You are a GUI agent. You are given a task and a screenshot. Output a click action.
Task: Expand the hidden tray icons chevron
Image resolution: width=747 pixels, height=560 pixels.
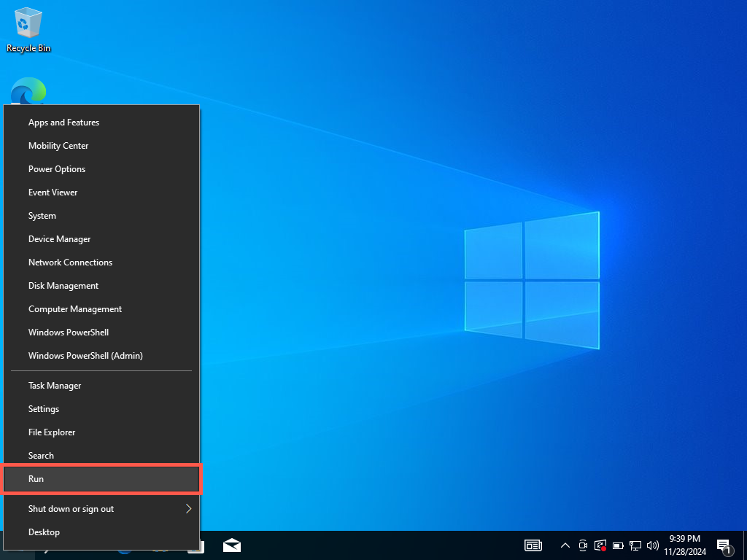[565, 545]
